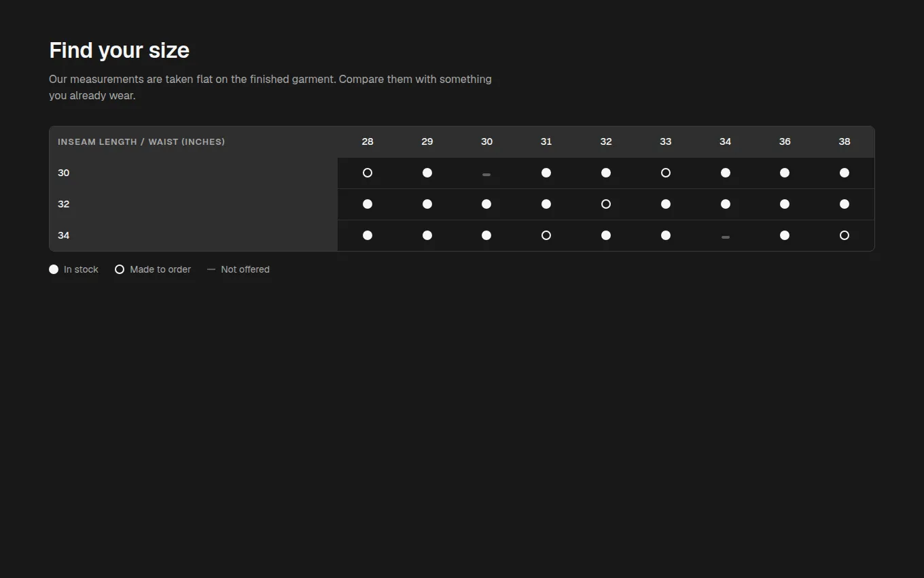Select the in-stock dot for waist 38, inseam 30
924x578 pixels.
[845, 173]
